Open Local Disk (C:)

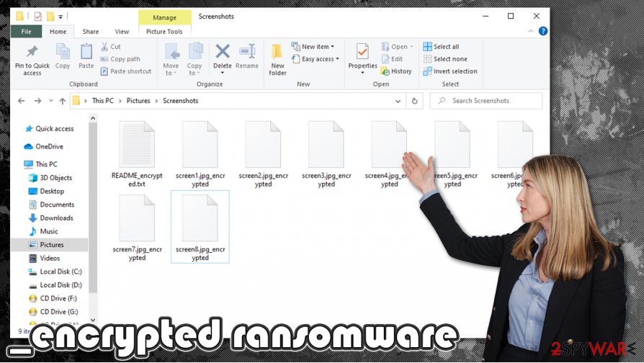[55, 272]
